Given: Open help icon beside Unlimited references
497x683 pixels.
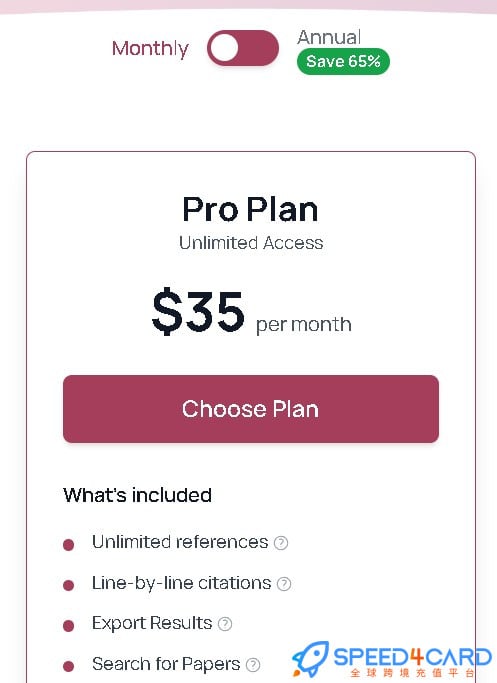Looking at the screenshot, I should pyautogui.click(x=281, y=543).
